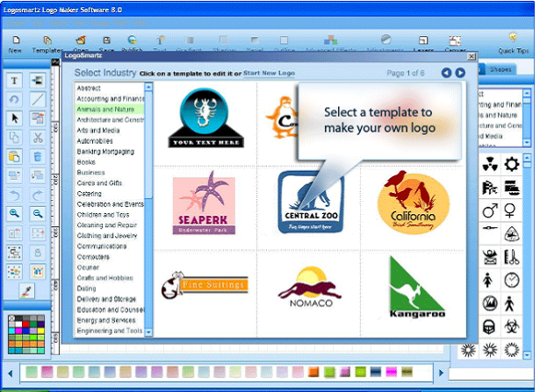The image size is (540, 392).
Task: Open the Nomaco cheetah template
Action: 310,287
